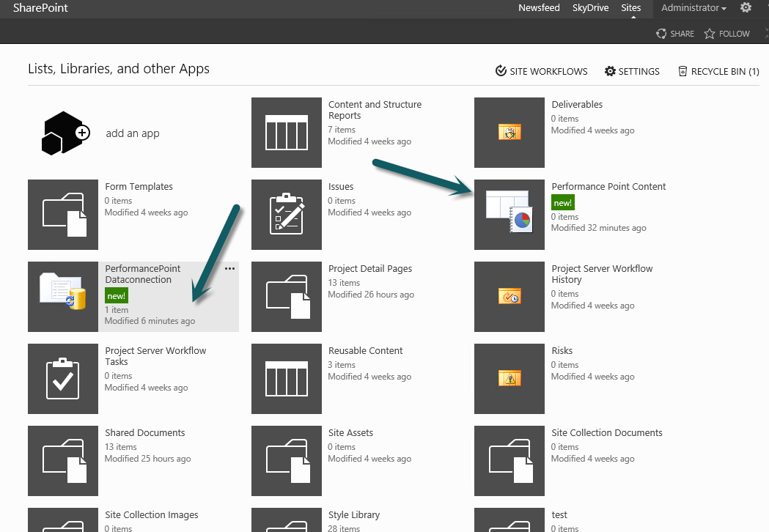Click new! badge under Performance Point Content

[x=562, y=202]
